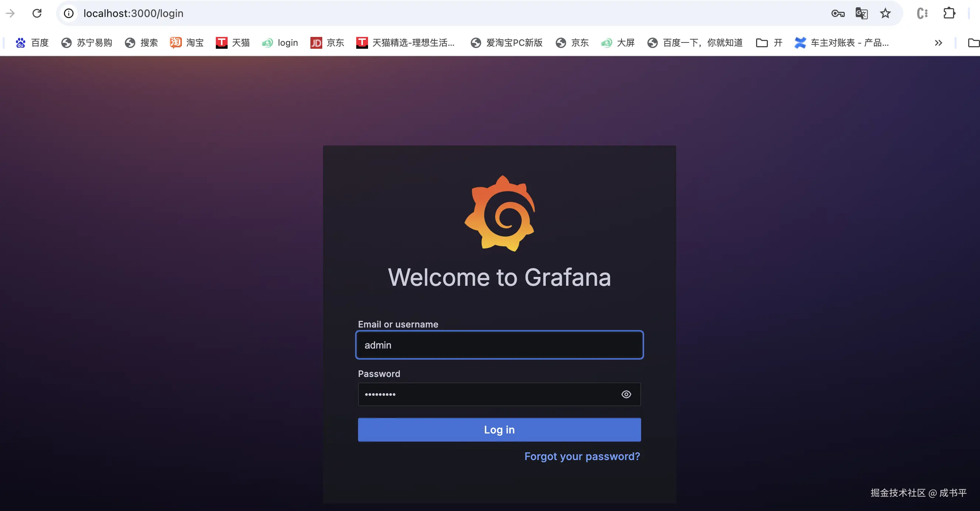Click into the Password field
This screenshot has width=980, height=511.
click(487, 394)
